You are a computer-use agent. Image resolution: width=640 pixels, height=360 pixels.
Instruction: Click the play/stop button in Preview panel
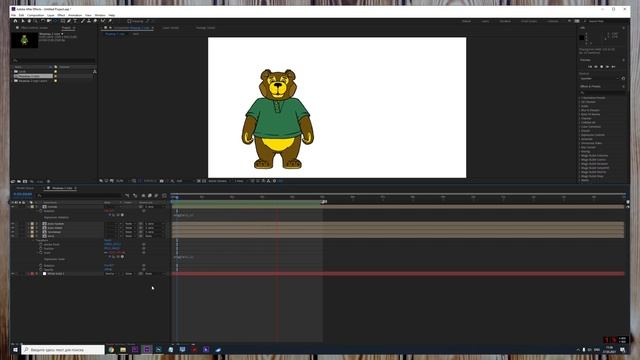click(x=601, y=67)
